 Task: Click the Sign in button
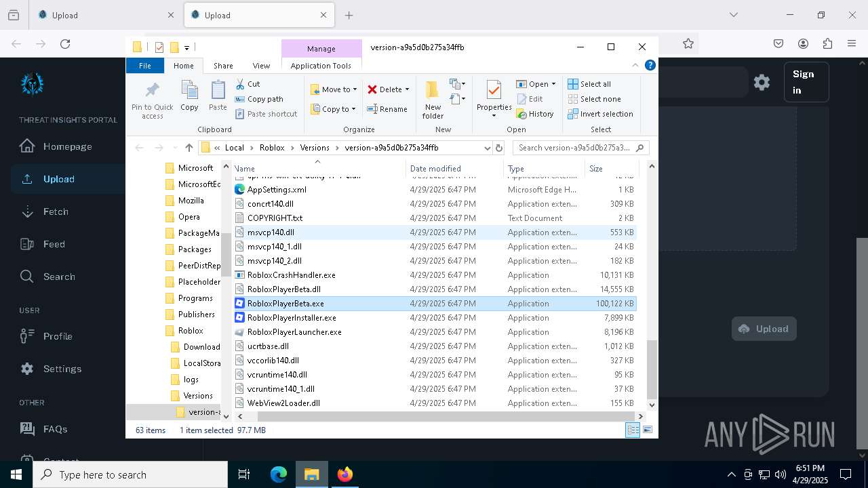(806, 82)
